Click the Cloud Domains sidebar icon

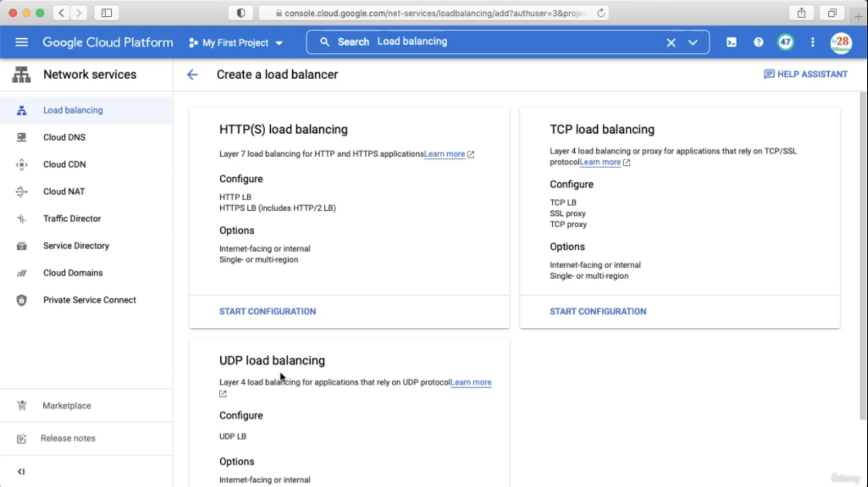(21, 273)
